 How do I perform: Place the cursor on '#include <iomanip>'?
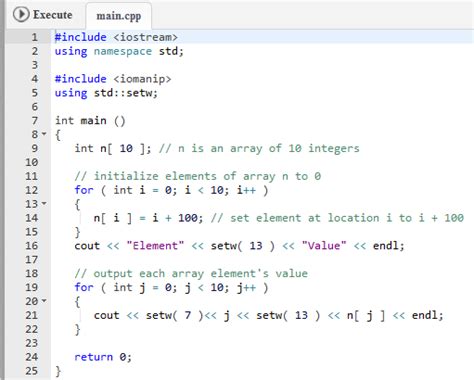pyautogui.click(x=113, y=79)
